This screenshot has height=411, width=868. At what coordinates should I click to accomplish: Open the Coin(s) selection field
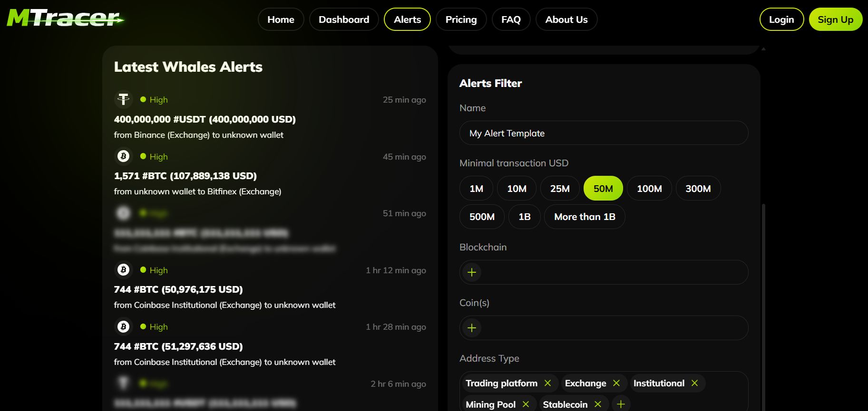tap(604, 328)
